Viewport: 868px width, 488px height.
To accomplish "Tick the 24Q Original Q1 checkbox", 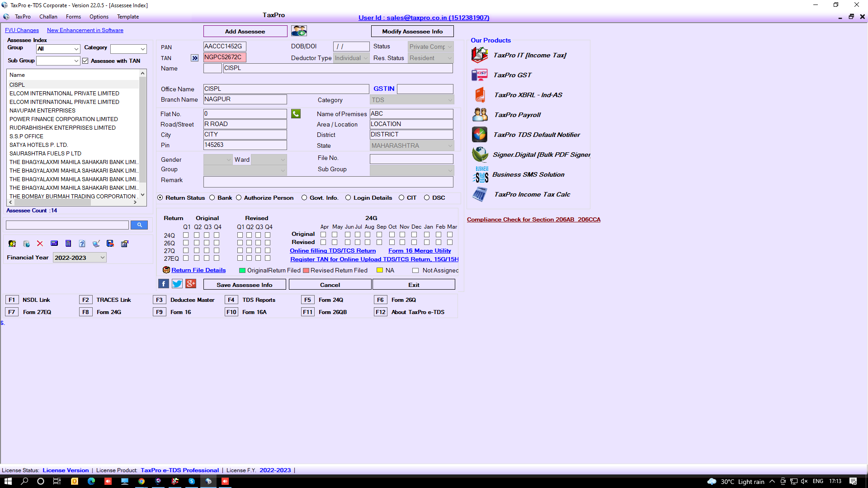I will [186, 235].
